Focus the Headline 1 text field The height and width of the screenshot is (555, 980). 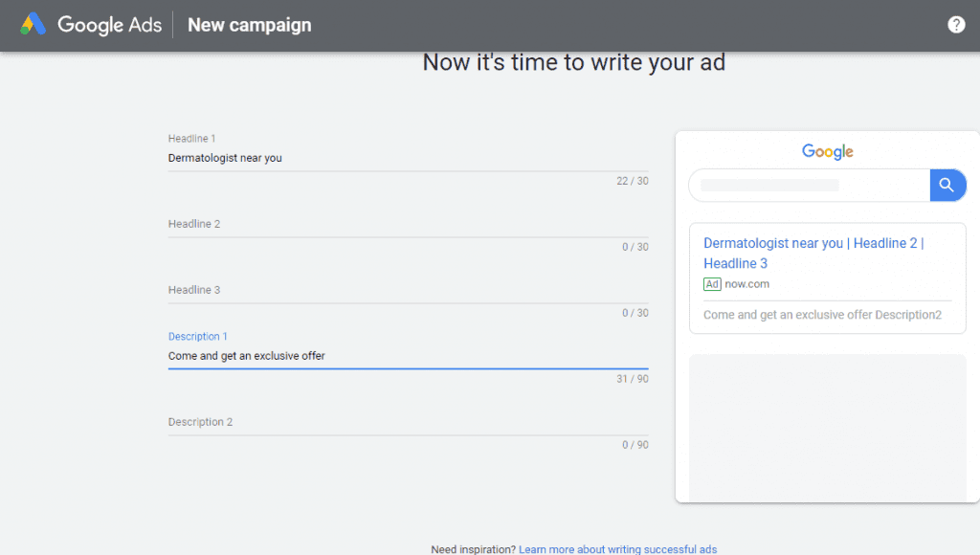pos(408,158)
